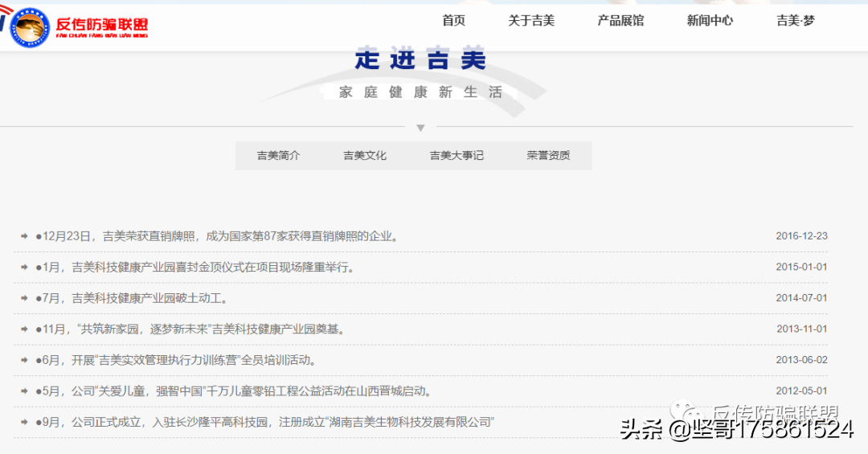The height and width of the screenshot is (454, 868).
Task: Click the arrow icon beside the 6月 entry
Action: (x=24, y=361)
